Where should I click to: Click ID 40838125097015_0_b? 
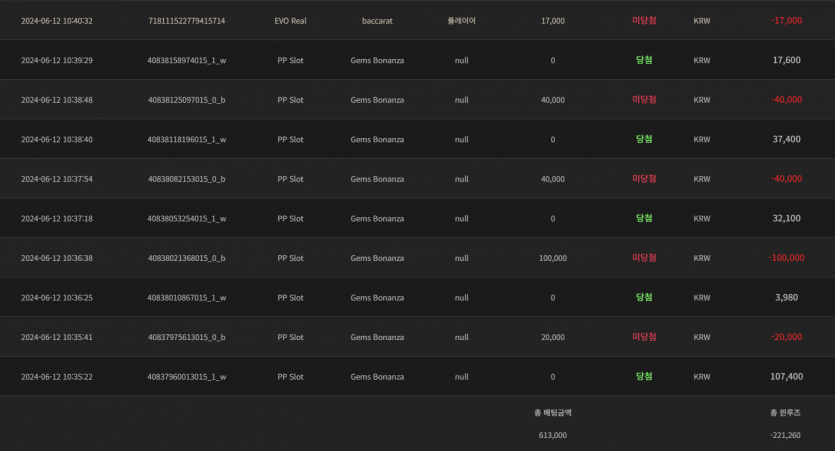click(x=186, y=100)
